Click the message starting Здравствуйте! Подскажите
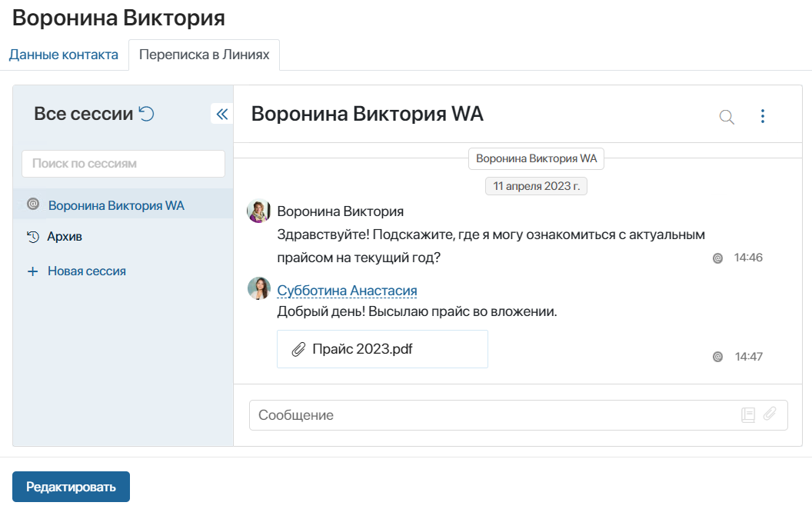 coord(491,246)
